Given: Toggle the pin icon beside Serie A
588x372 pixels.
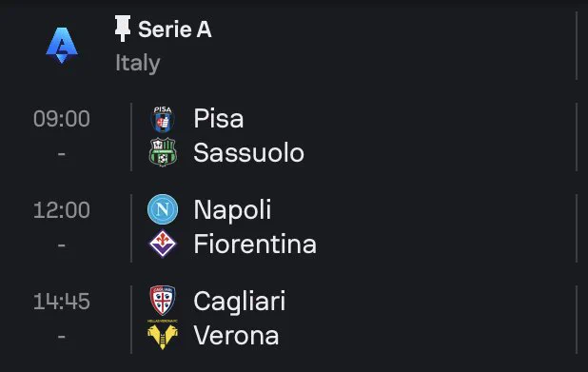Looking at the screenshot, I should [123, 29].
